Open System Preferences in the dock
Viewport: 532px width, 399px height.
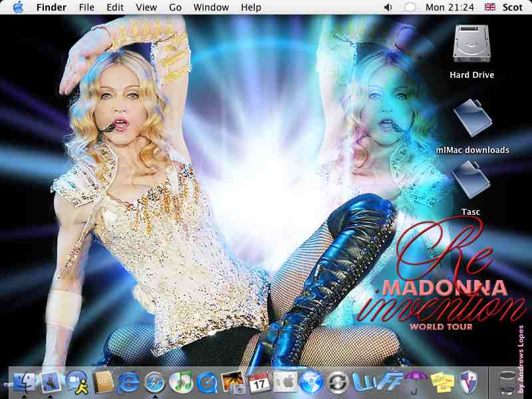tap(285, 382)
